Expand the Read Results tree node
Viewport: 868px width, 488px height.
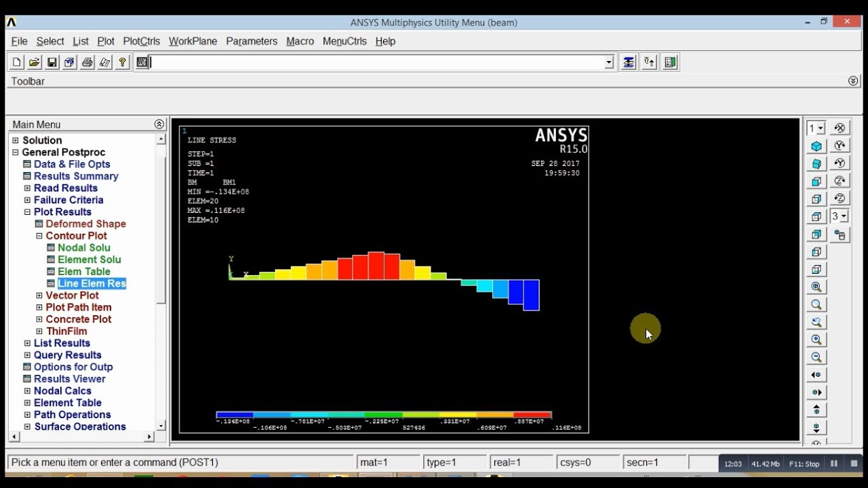tap(27, 188)
